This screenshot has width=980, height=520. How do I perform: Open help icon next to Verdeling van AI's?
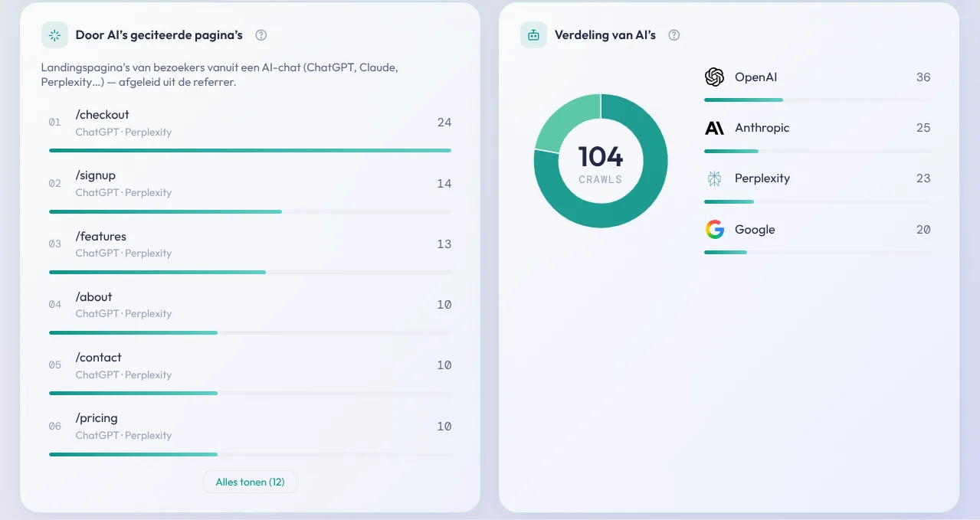coord(674,35)
